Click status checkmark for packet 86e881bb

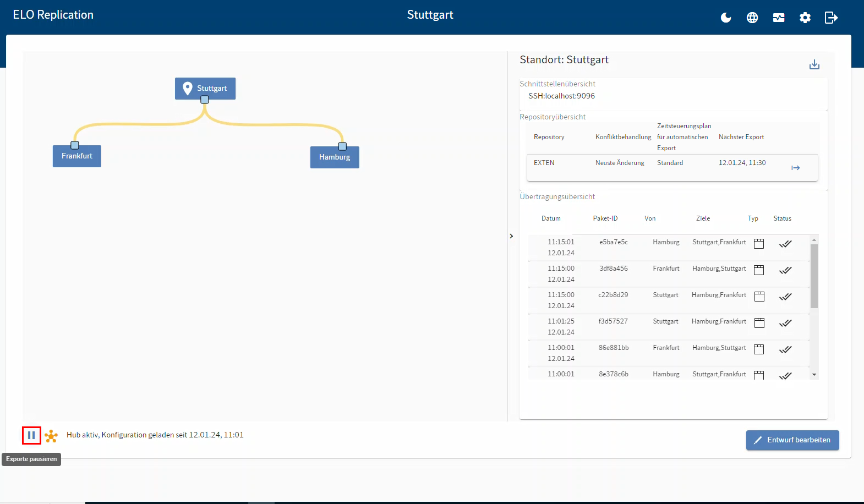(x=785, y=349)
